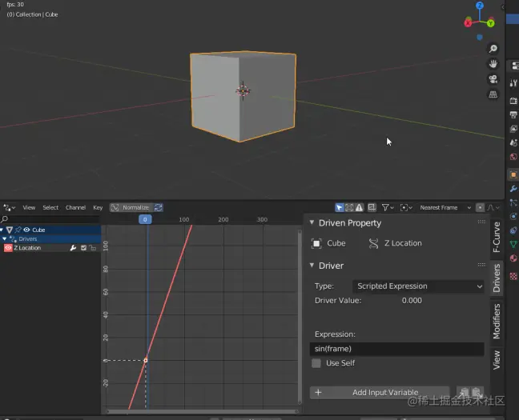This screenshot has height=420, width=519.
Task: Click the Z axis on the navigation gizmo
Action: point(480,6)
